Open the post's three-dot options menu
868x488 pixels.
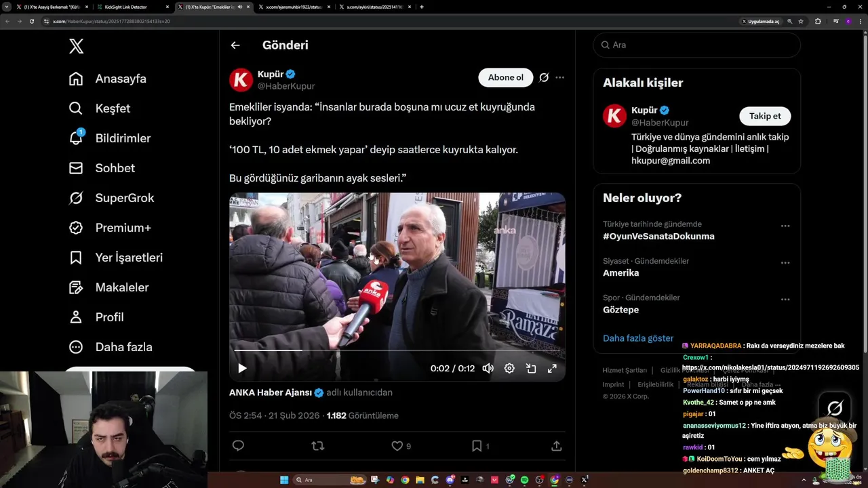pyautogui.click(x=559, y=77)
